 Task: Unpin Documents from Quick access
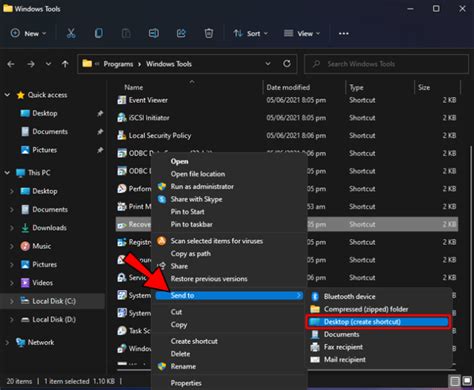coord(100,132)
